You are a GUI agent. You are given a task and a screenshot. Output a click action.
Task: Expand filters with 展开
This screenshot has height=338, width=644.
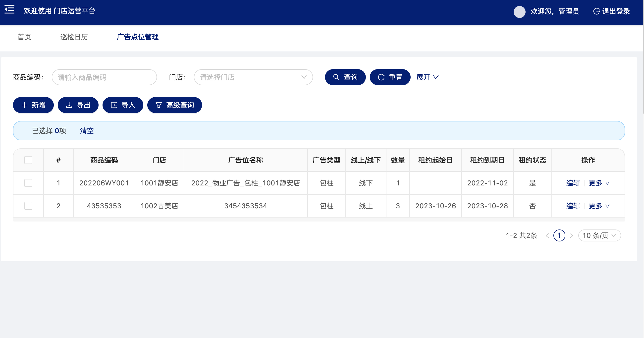click(428, 77)
